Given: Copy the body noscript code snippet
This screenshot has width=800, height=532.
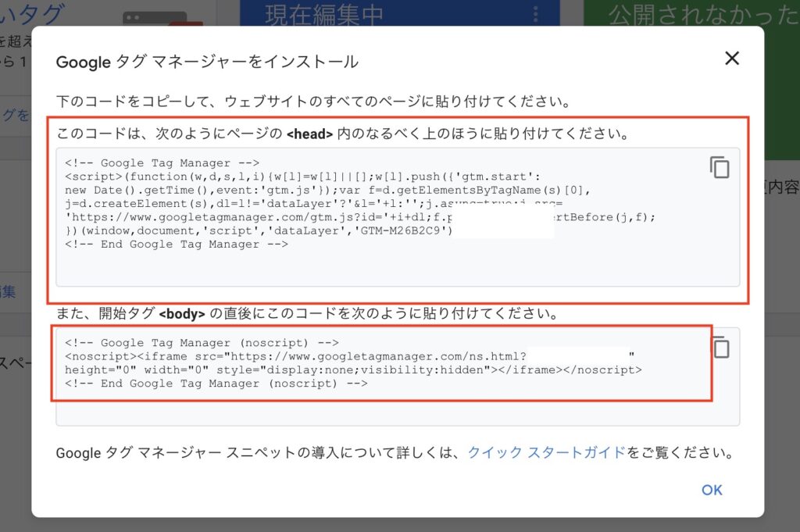Looking at the screenshot, I should point(721,348).
